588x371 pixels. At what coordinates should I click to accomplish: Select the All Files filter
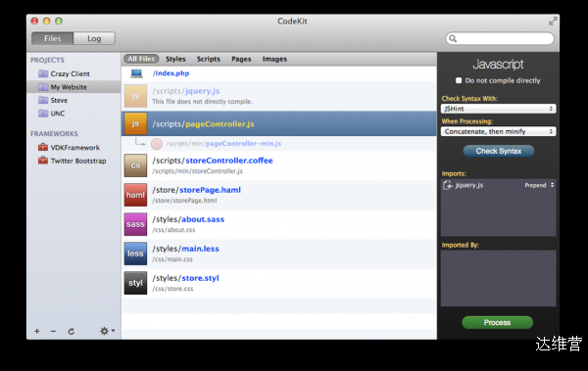click(141, 59)
